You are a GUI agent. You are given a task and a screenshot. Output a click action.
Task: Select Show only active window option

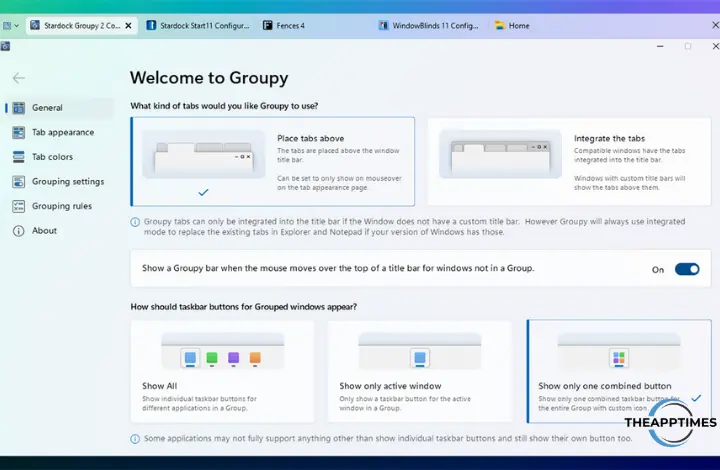coord(419,371)
